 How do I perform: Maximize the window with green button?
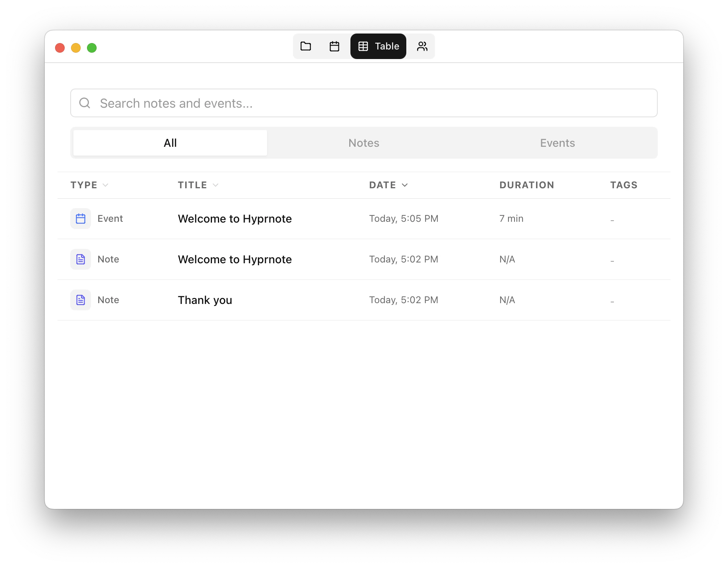pos(92,48)
